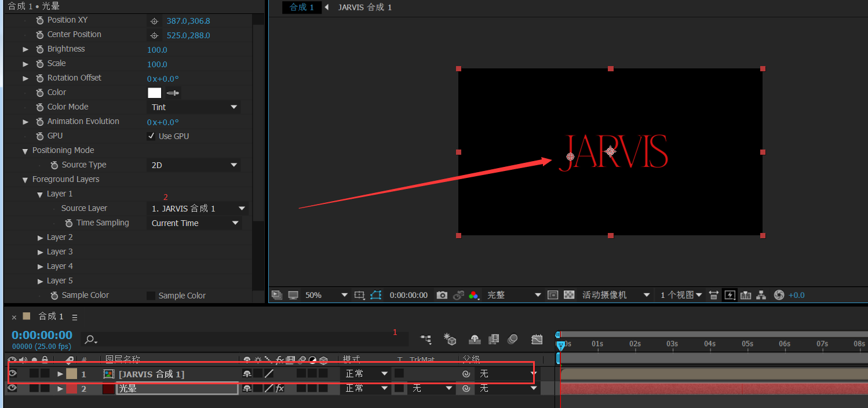Toggle the Rotation Offset stopwatch icon

point(40,78)
